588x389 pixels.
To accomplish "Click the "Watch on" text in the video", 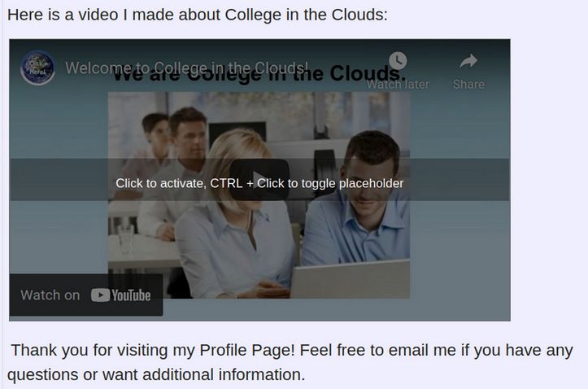I will click(x=50, y=295).
